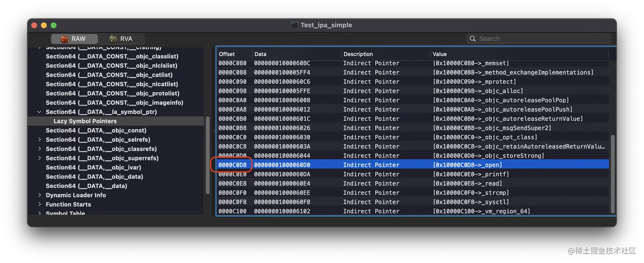Select Section64 (__DATA,__objc_ivar) item
Screen dimensions: 644x263
point(94,168)
